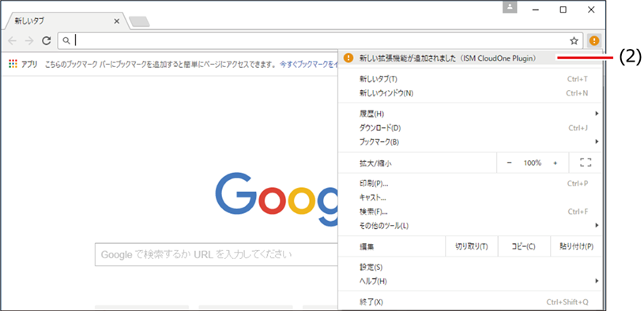The image size is (644, 311).
Task: Click the browser forward arrow
Action: pos(29,40)
